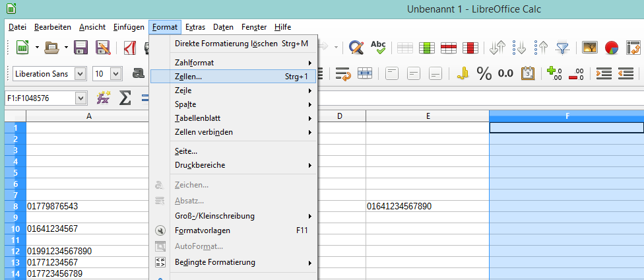Viewport: 644px width, 280px height.
Task: Toggle Wrap Text icon
Action: click(343, 74)
